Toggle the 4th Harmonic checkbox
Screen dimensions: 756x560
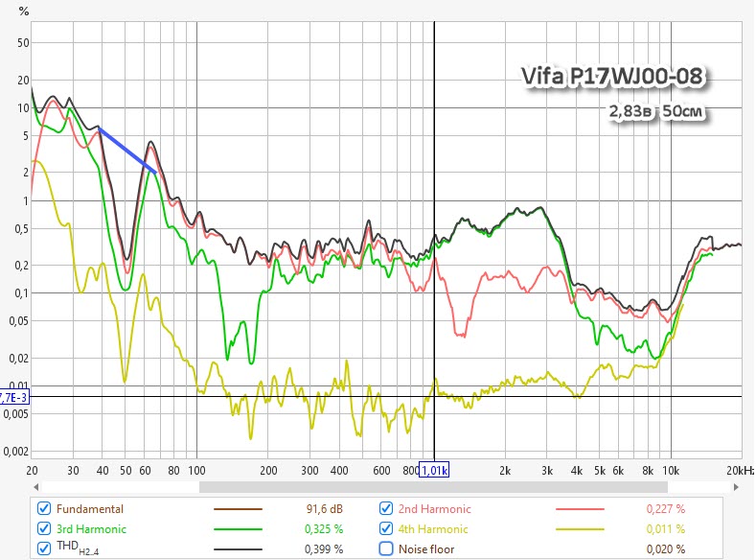(x=386, y=528)
